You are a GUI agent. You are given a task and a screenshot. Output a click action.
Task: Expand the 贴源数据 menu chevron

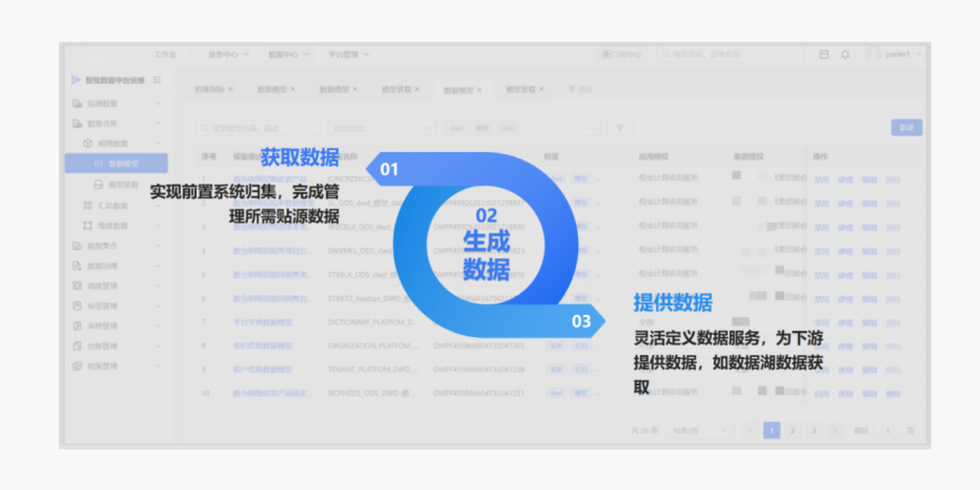tap(158, 104)
